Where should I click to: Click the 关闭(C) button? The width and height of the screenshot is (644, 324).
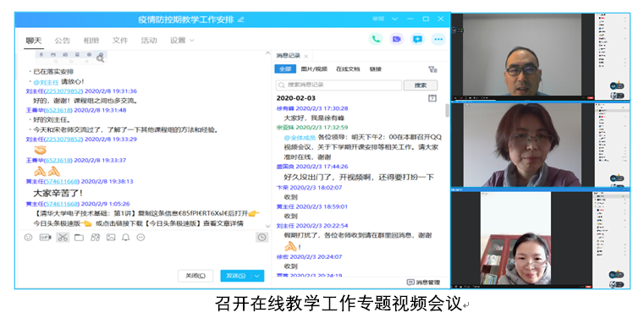coord(195,276)
